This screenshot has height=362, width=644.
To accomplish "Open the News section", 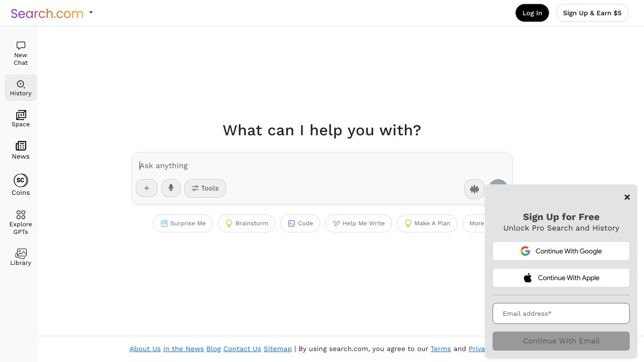I will tap(20, 151).
